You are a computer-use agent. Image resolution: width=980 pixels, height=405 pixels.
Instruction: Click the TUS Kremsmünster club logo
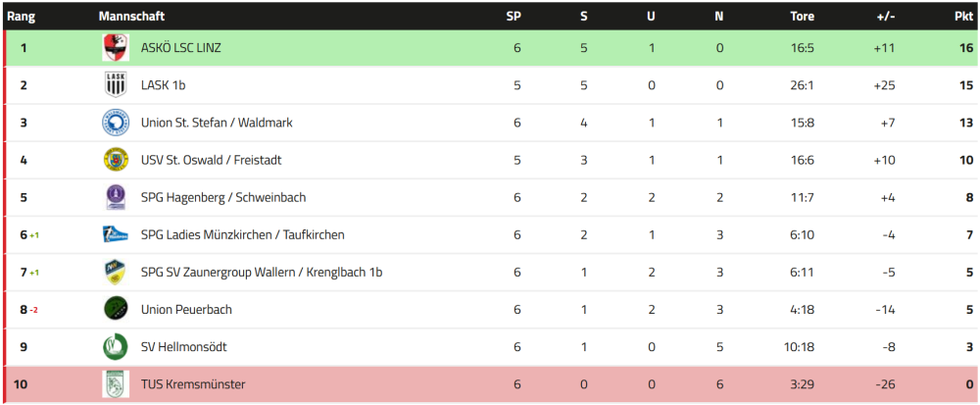116,383
